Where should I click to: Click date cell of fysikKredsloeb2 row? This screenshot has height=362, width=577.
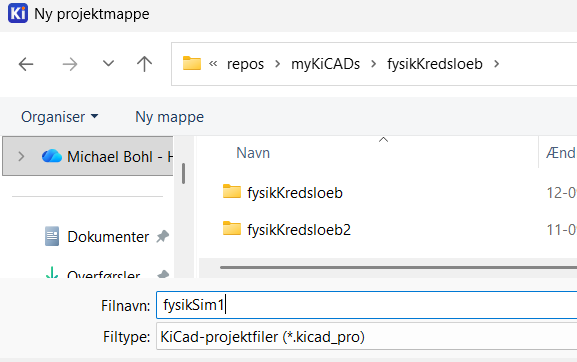pyautogui.click(x=562, y=230)
